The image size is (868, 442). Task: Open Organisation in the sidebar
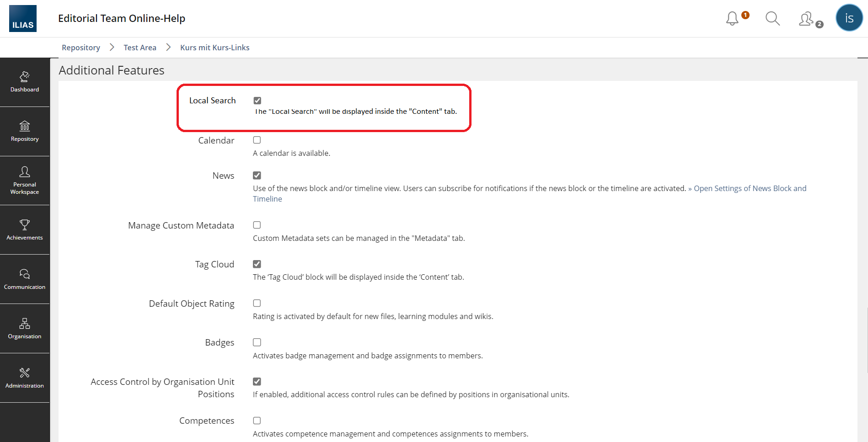coord(25,329)
